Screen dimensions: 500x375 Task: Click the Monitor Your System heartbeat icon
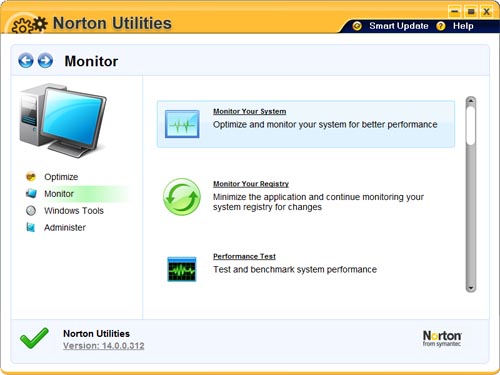pyautogui.click(x=182, y=124)
